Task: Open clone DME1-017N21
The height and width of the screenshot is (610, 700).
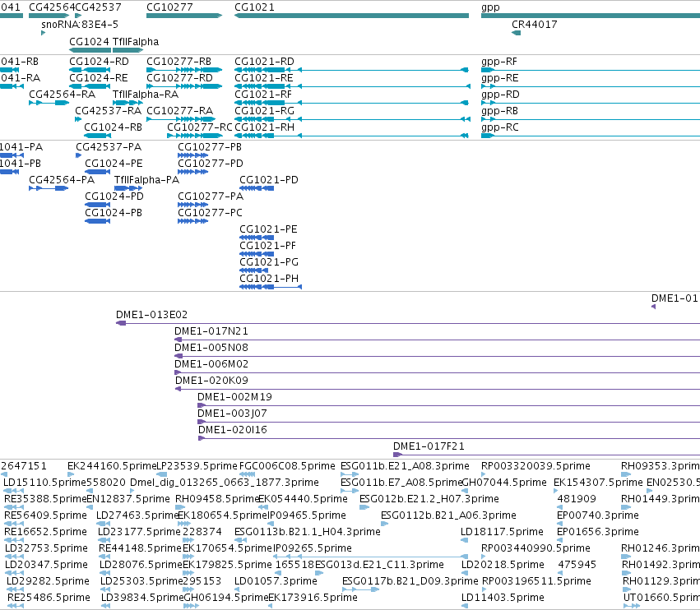Action: tap(211, 331)
